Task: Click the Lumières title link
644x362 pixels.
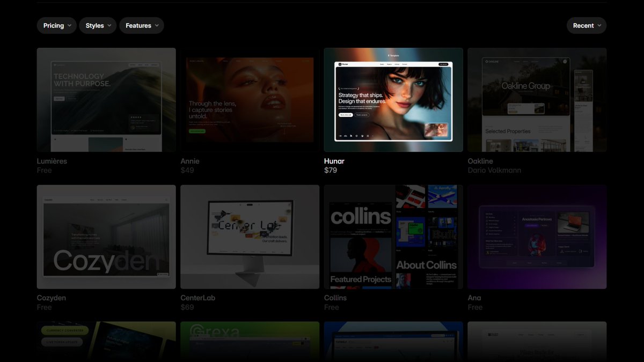Action: point(52,161)
